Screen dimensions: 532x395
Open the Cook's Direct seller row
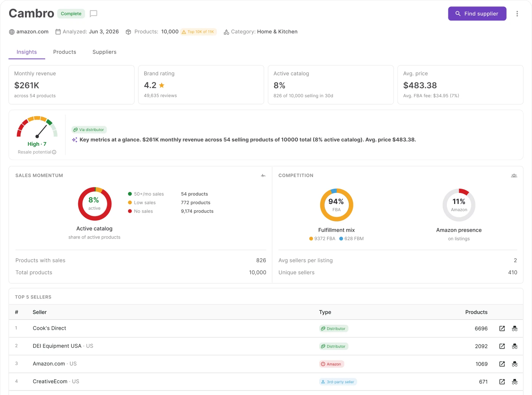pyautogui.click(x=266, y=329)
